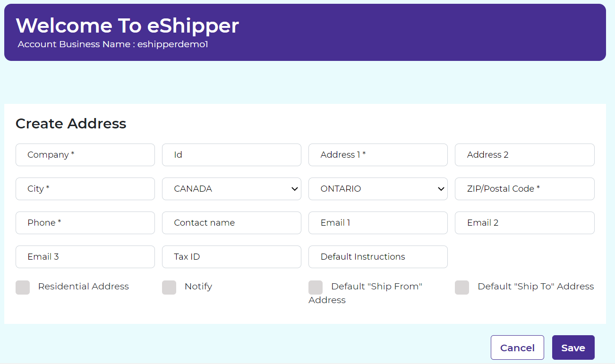Enable the Notify checkbox

click(x=169, y=287)
